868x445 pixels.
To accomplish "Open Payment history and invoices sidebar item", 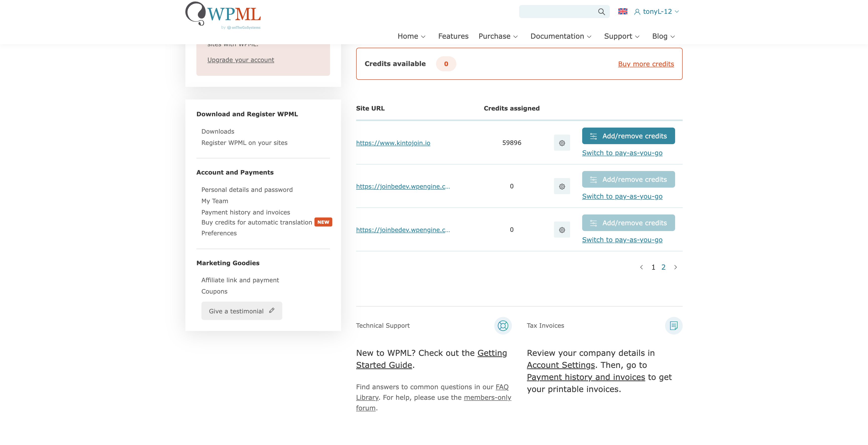I will 246,212.
